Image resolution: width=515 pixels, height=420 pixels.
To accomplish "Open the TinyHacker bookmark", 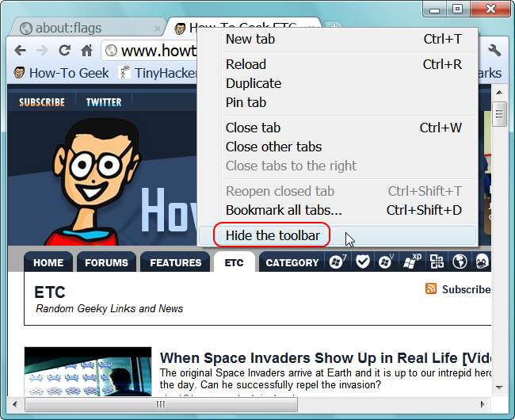I will (x=158, y=73).
